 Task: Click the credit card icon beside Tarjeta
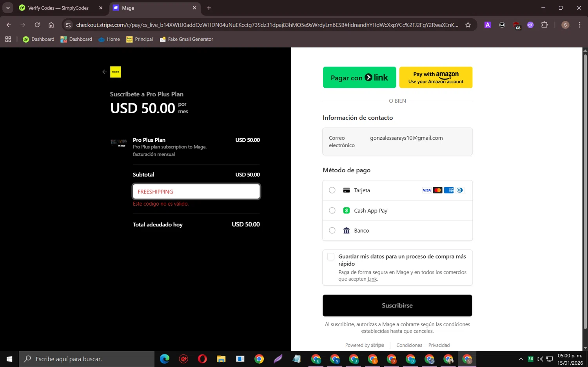point(347,190)
